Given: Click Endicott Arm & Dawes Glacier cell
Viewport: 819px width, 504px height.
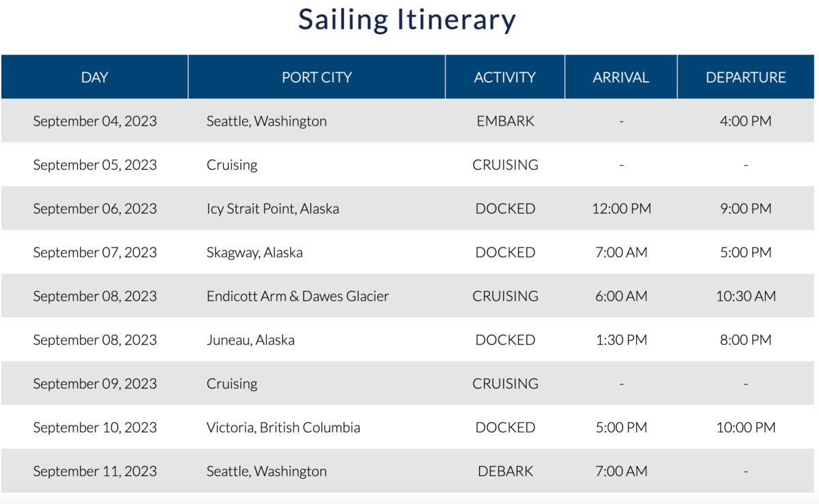Looking at the screenshot, I should pos(298,296).
